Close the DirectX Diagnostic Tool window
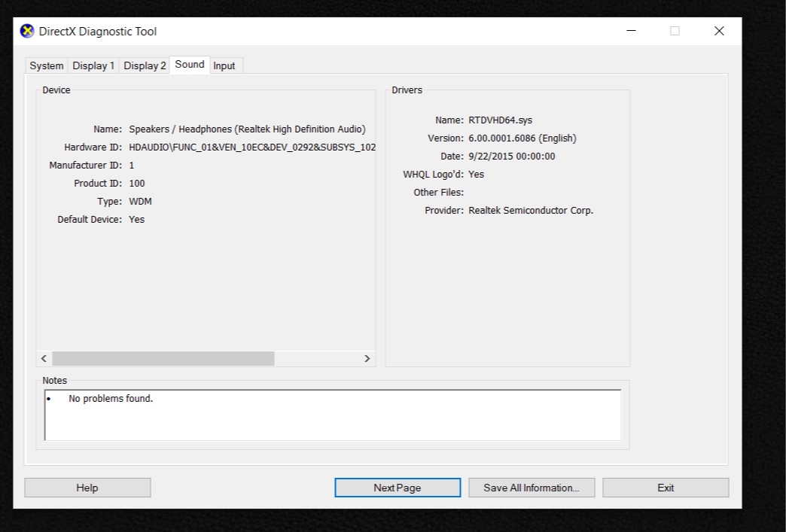 719,31
